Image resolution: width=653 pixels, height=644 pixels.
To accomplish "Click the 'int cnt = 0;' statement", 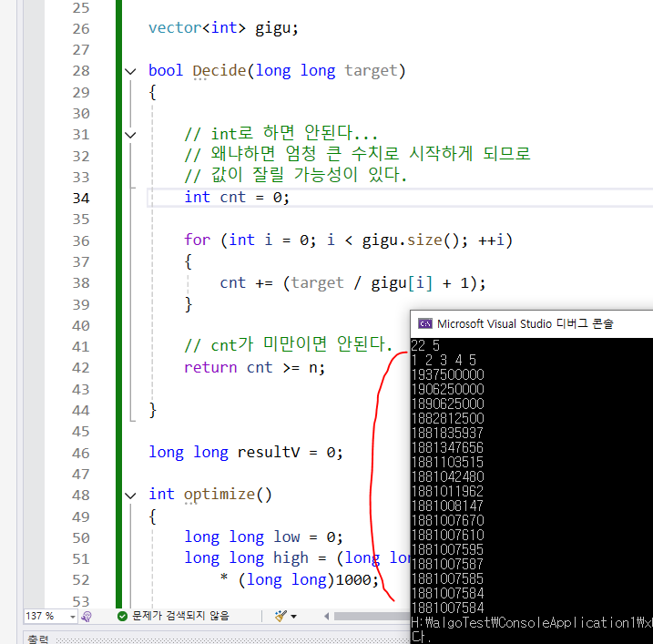I will 237,197.
